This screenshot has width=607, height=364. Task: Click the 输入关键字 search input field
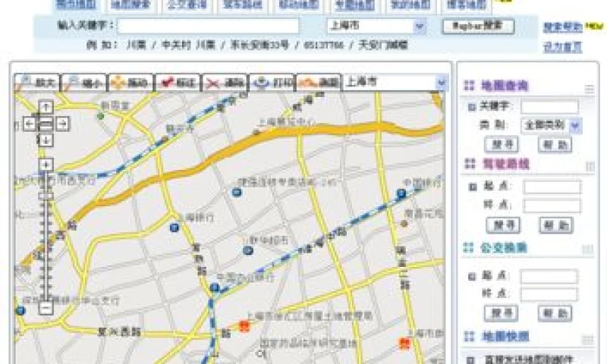click(208, 27)
